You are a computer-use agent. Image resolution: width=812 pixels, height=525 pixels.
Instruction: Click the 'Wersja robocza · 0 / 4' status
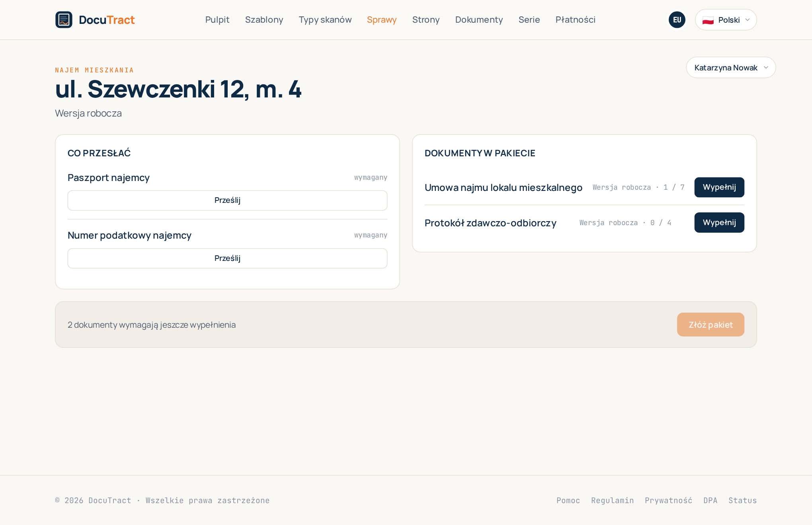625,223
